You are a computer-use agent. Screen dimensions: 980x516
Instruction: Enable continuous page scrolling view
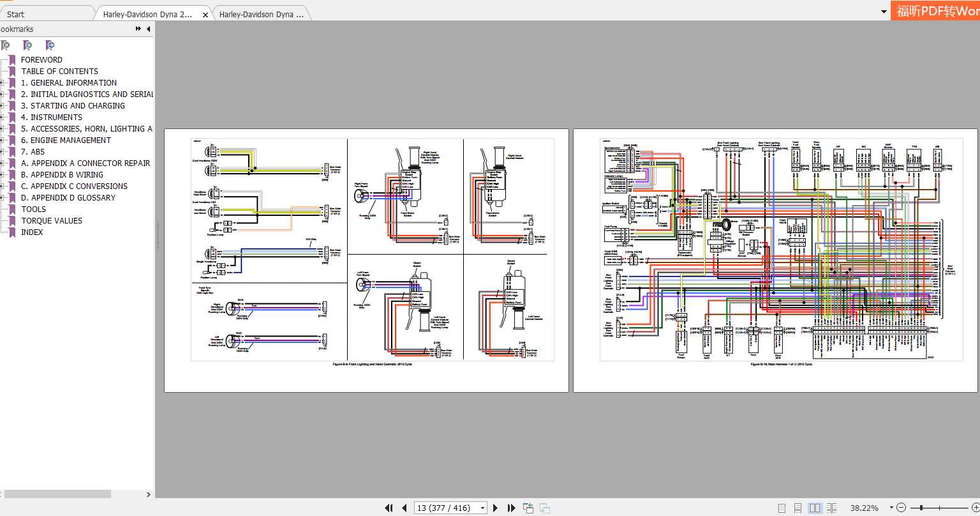(798, 508)
